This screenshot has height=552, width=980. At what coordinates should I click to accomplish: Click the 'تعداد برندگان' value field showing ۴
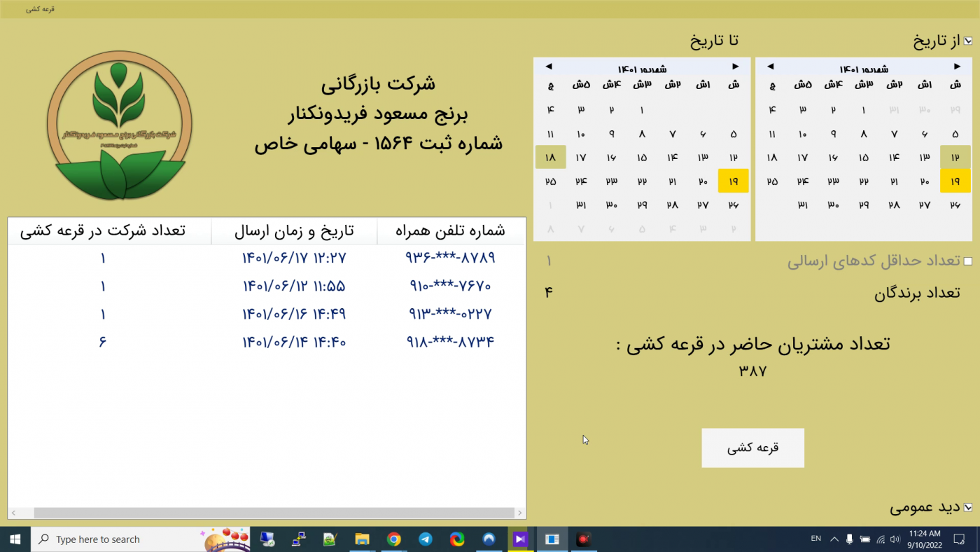[x=549, y=292]
